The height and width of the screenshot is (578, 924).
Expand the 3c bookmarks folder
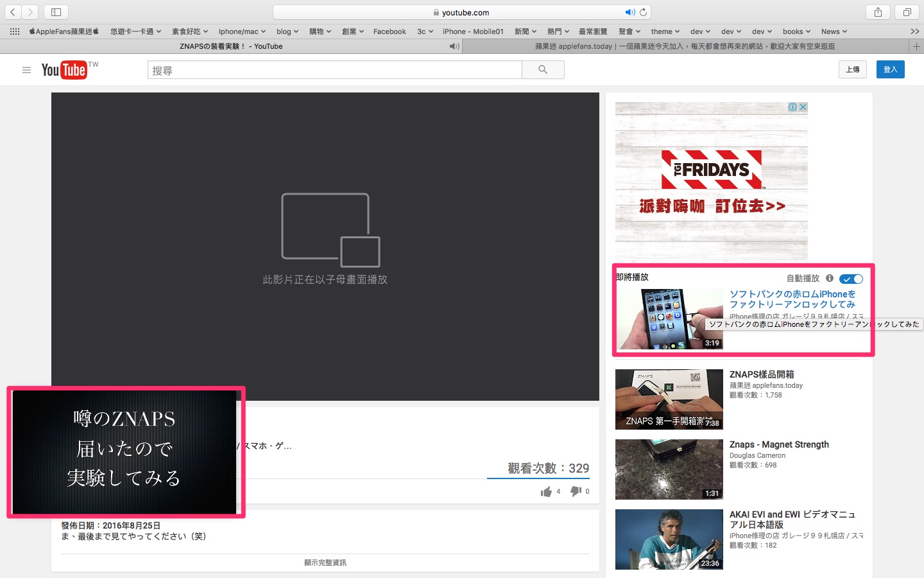click(x=425, y=31)
